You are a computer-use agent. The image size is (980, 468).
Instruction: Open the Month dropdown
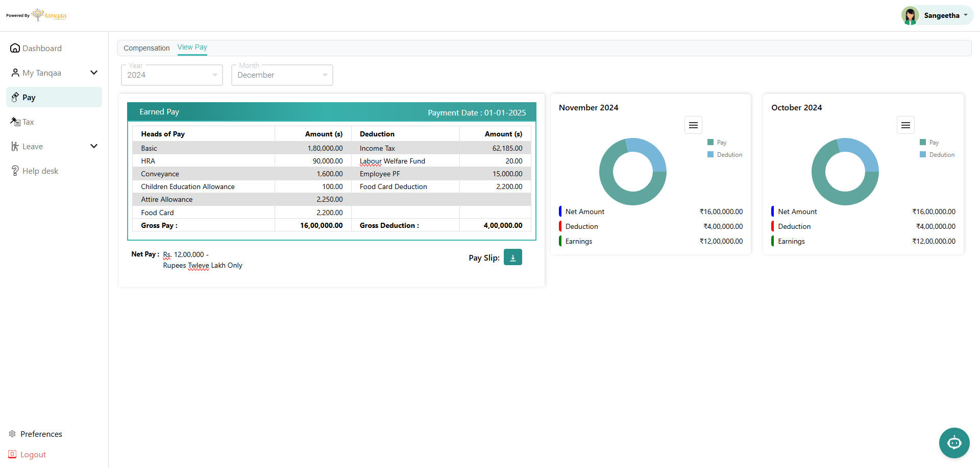pyautogui.click(x=282, y=75)
